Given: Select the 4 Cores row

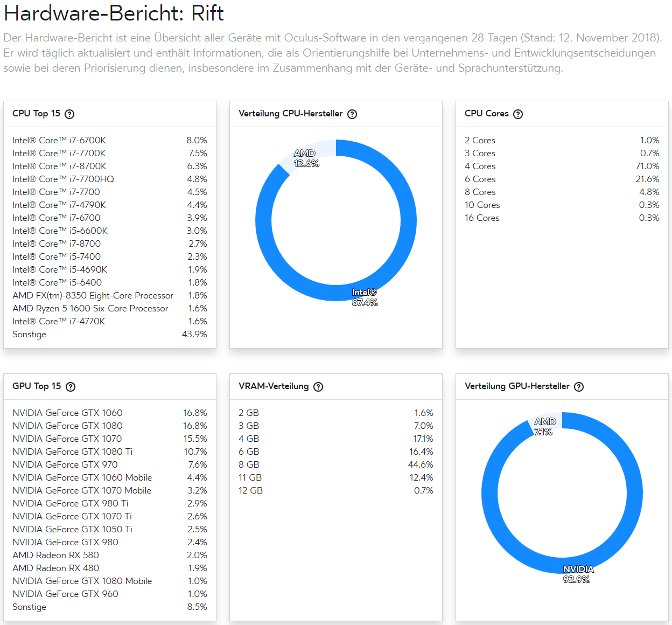Looking at the screenshot, I should (x=562, y=166).
